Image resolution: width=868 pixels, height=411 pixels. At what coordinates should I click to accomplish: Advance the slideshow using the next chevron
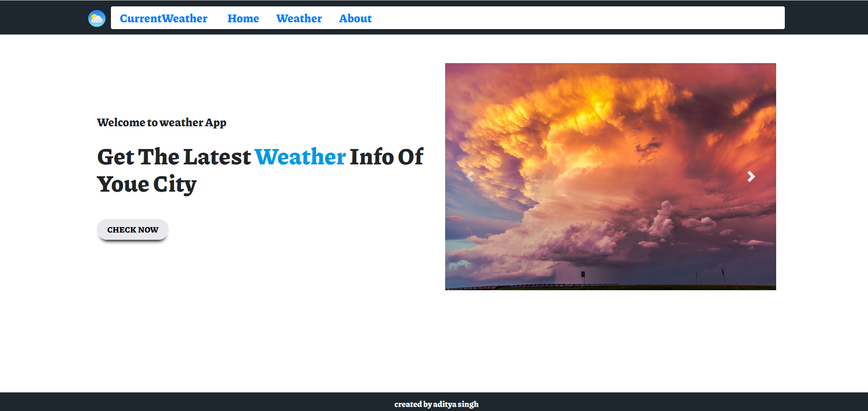point(751,176)
